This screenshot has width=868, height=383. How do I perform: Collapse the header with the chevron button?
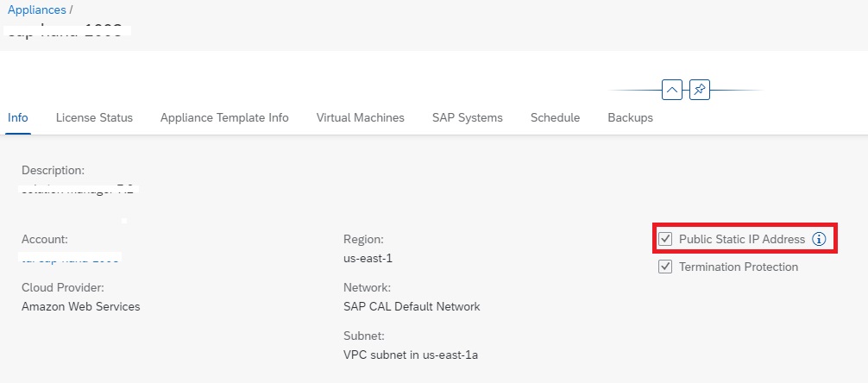pyautogui.click(x=672, y=90)
